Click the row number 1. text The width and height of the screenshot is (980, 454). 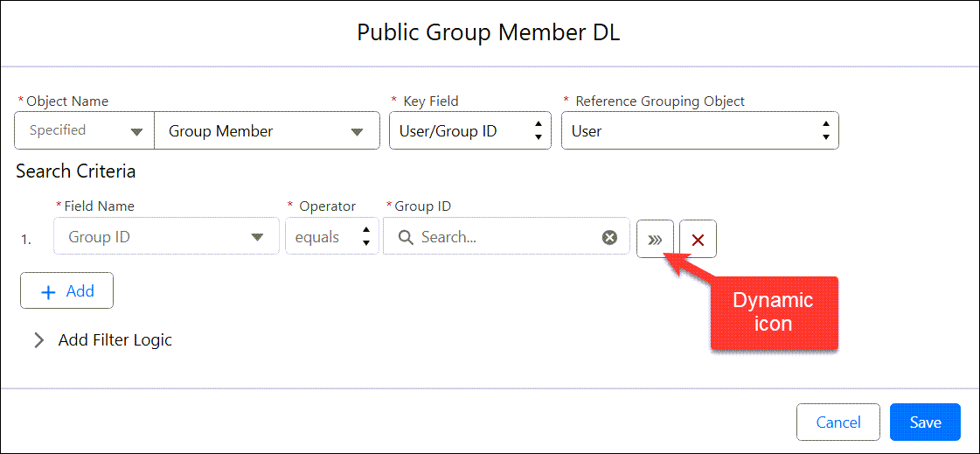click(27, 240)
